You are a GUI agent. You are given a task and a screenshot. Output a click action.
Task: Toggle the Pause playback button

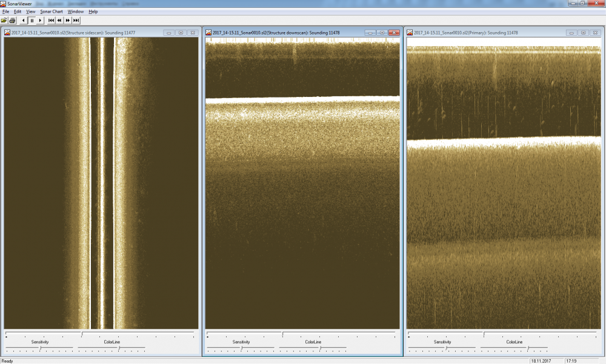click(32, 20)
